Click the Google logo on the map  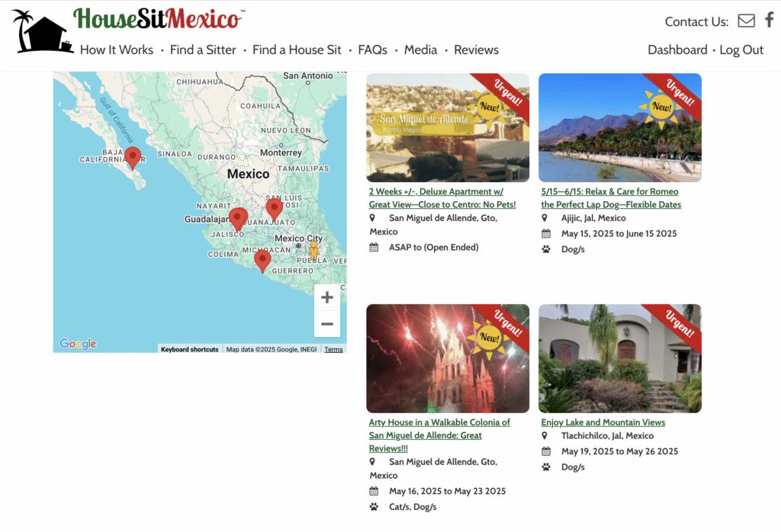78,344
